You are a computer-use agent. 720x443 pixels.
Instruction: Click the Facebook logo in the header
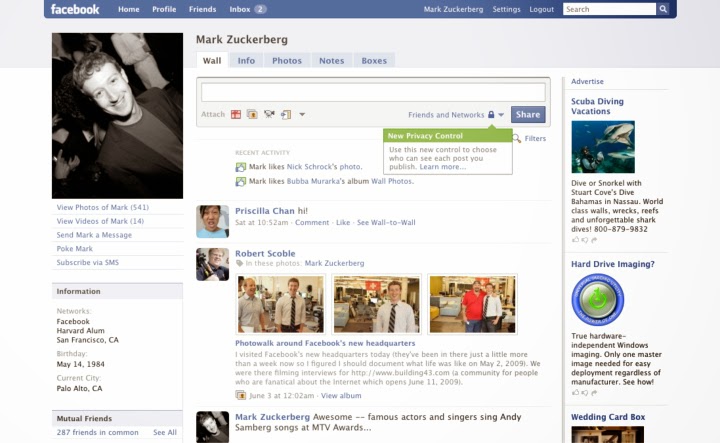click(74, 9)
